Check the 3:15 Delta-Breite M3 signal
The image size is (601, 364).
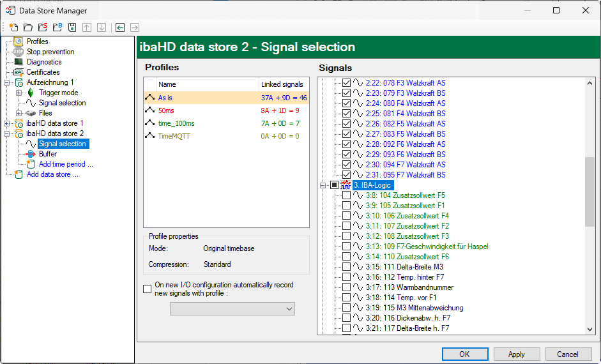click(x=347, y=267)
